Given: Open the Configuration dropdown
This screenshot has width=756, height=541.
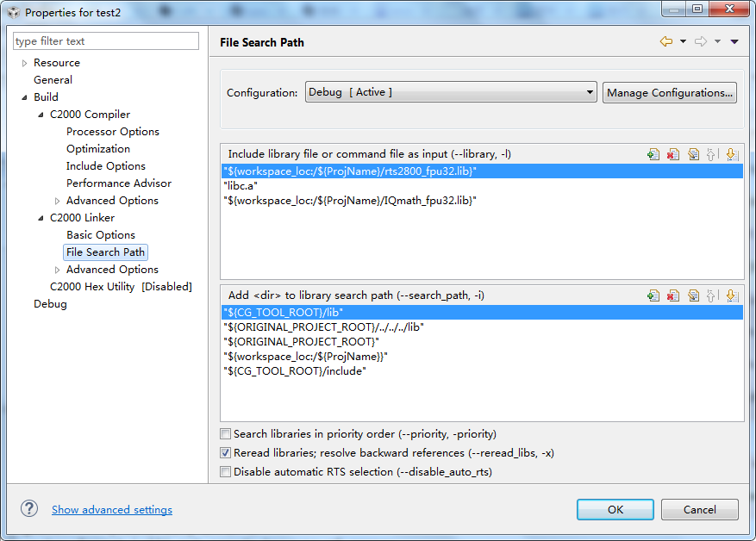Looking at the screenshot, I should coord(451,92).
